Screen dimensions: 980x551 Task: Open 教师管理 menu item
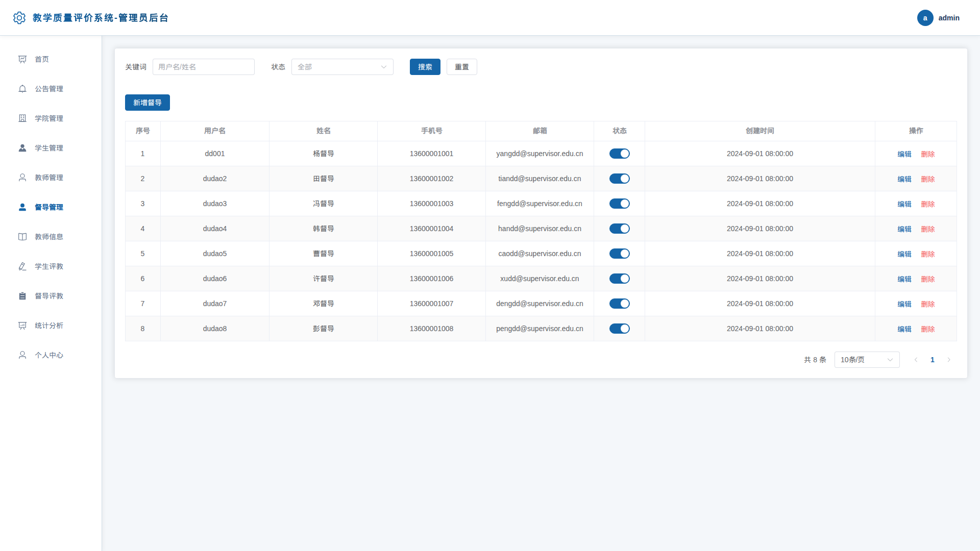[51, 178]
